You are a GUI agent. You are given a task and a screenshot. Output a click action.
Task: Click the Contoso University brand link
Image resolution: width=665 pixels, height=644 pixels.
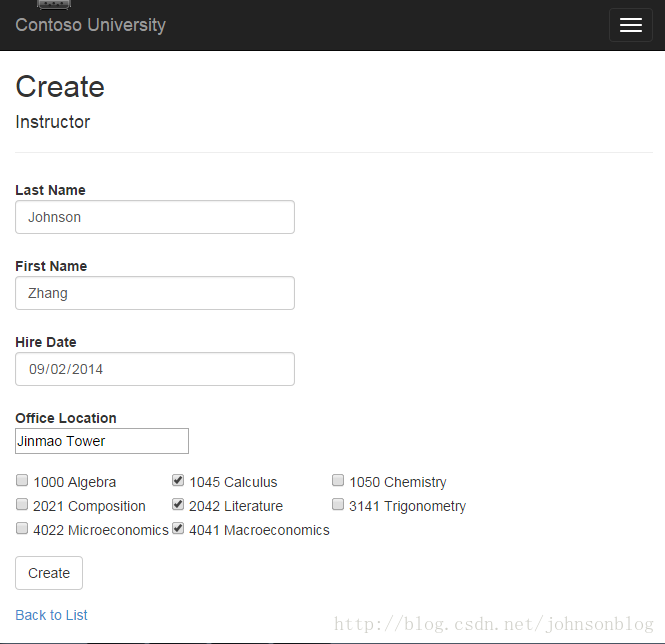[90, 25]
